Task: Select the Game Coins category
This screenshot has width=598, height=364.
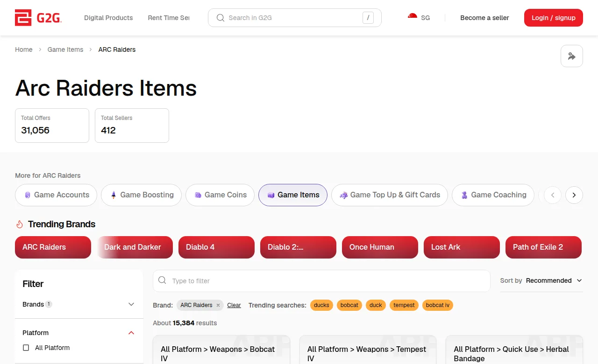Action: point(220,195)
